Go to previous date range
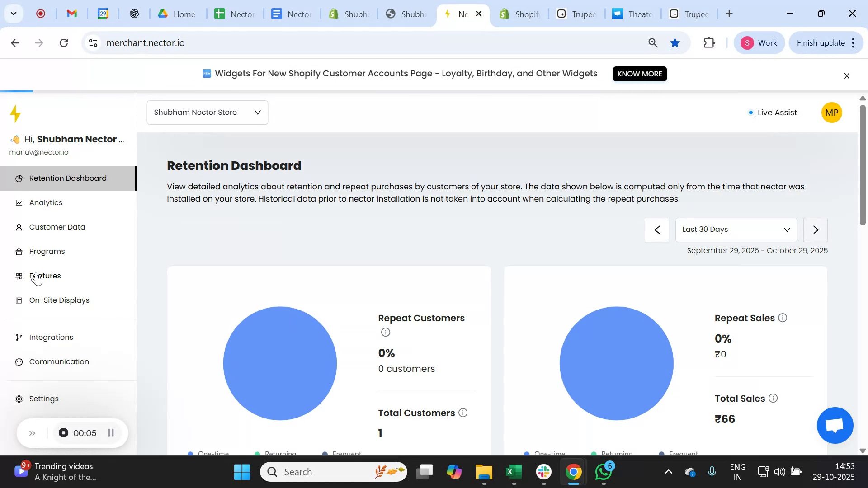This screenshot has width=868, height=488. (656, 230)
